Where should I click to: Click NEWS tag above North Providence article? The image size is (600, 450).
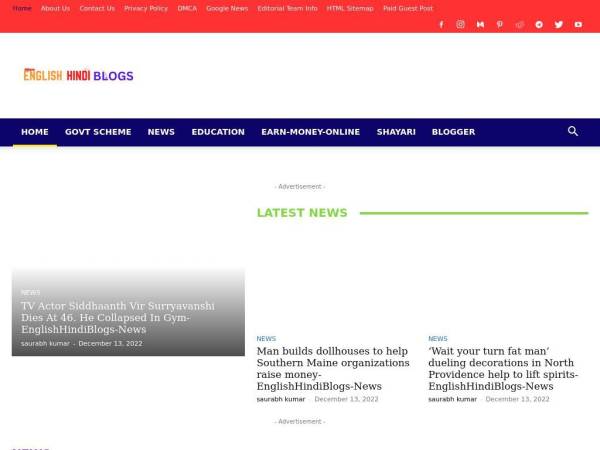tap(438, 339)
